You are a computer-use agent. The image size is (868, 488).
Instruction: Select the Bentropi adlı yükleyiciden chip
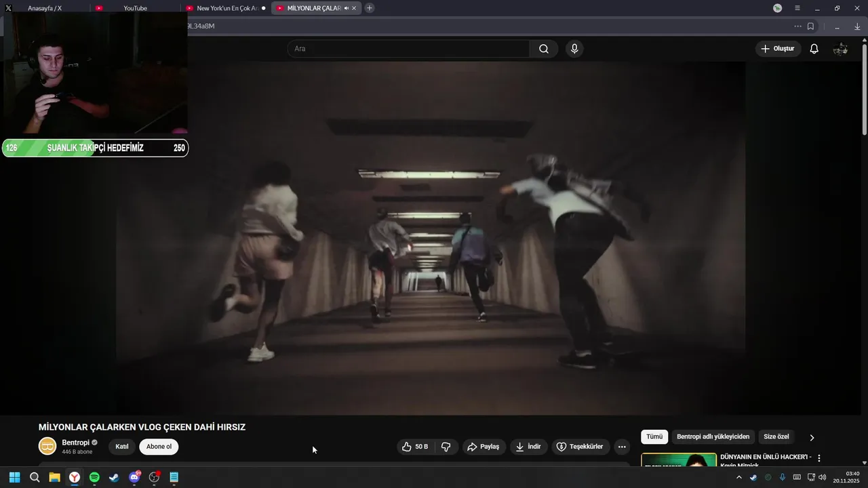713,437
